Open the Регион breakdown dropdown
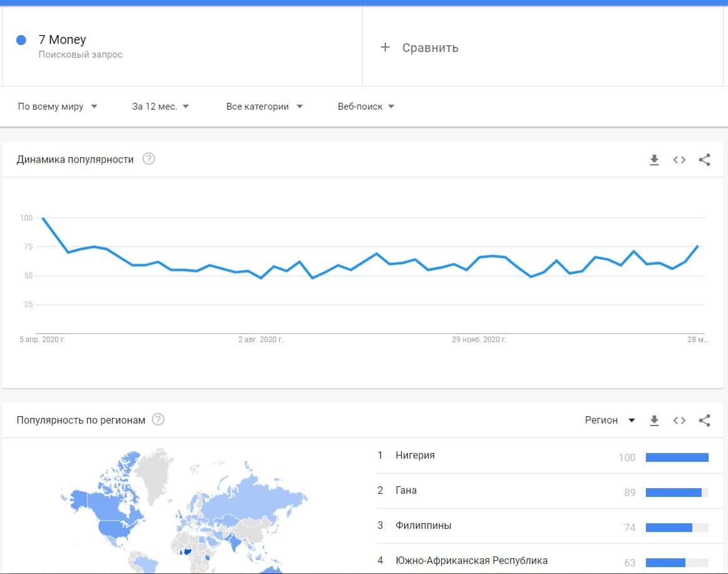The image size is (728, 574). point(610,420)
